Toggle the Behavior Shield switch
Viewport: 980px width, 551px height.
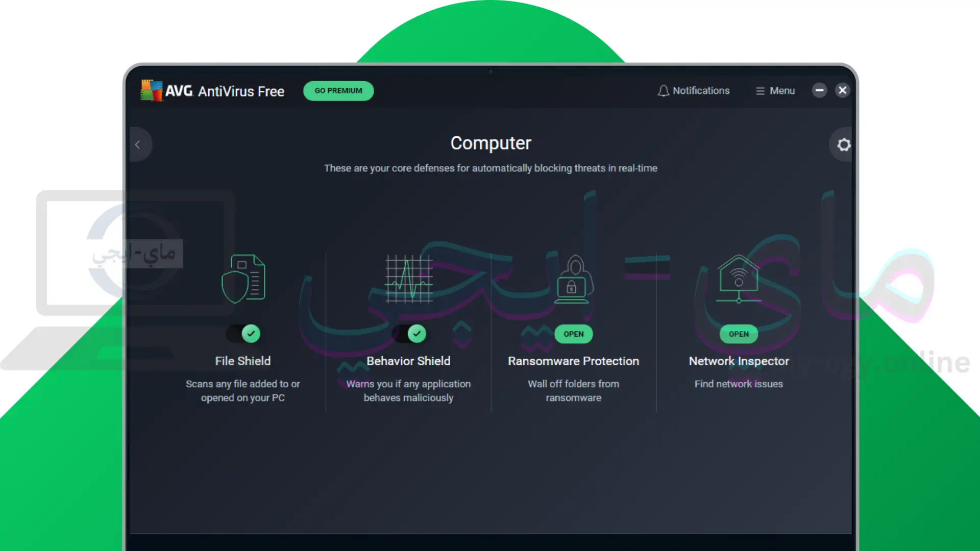click(409, 334)
